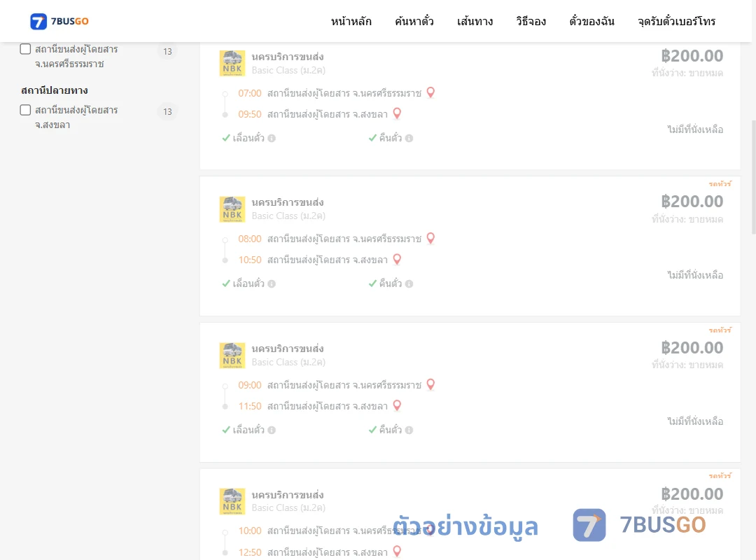The height and width of the screenshot is (560, 756).
Task: Click the 09:50 arrival time
Action: [250, 114]
